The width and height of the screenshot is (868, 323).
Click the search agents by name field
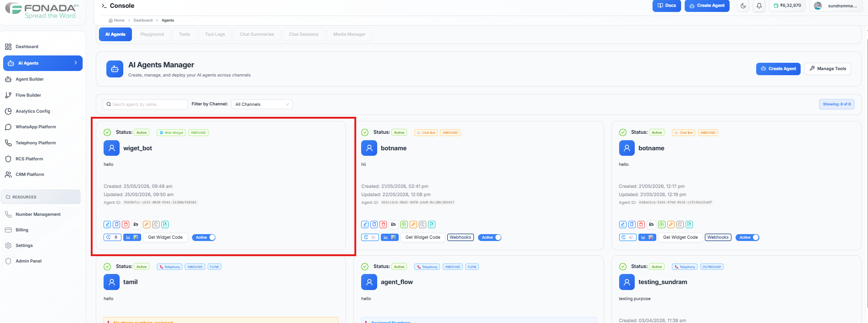tap(145, 104)
